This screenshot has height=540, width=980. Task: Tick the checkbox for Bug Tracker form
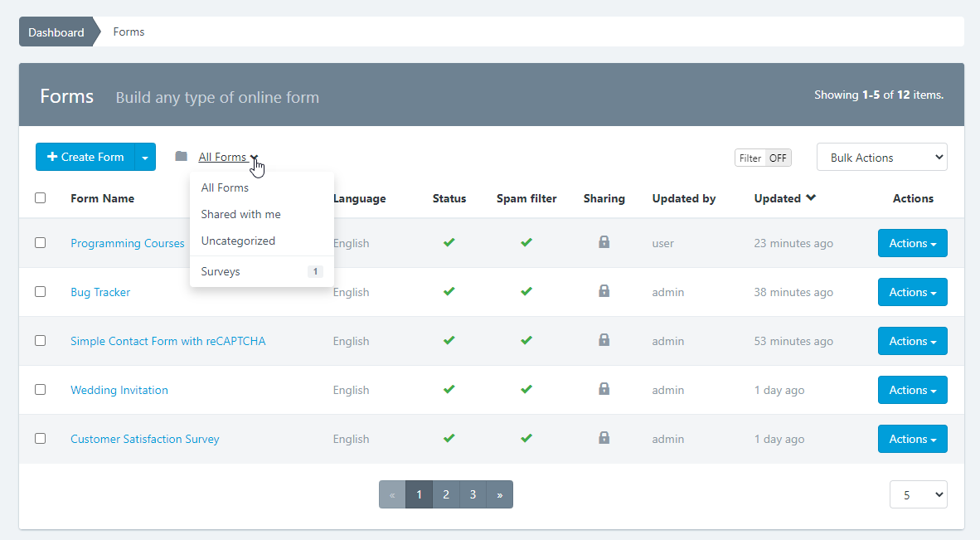(x=40, y=292)
